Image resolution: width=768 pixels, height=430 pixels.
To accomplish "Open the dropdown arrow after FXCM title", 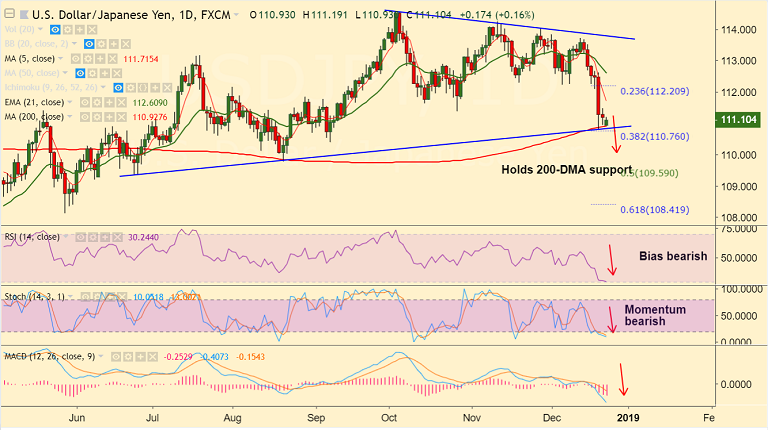I will pyautogui.click(x=236, y=15).
